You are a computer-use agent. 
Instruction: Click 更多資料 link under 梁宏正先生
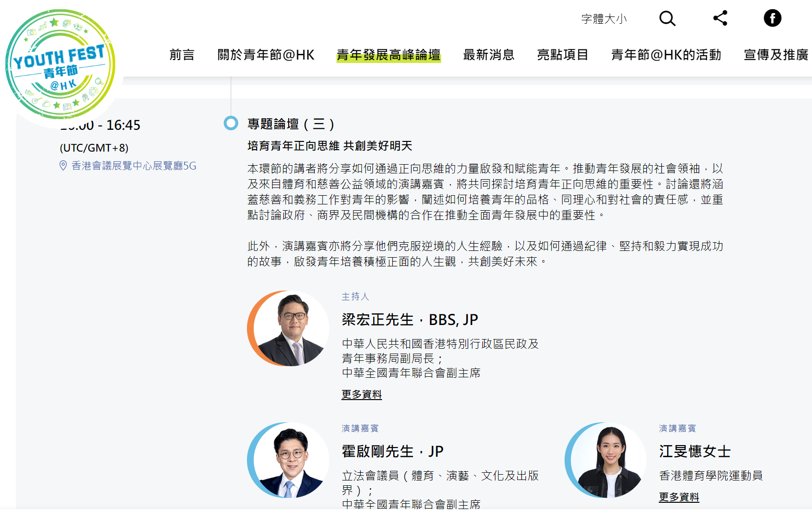[x=361, y=394]
